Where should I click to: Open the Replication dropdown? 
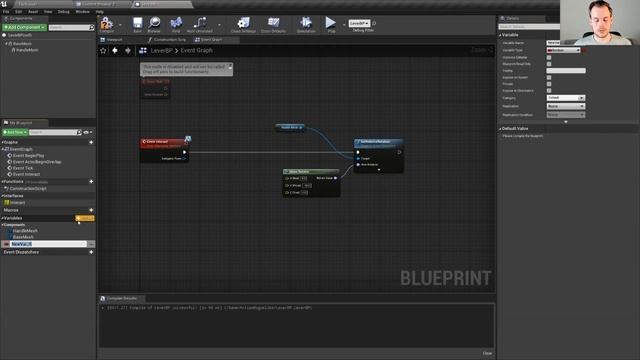566,106
